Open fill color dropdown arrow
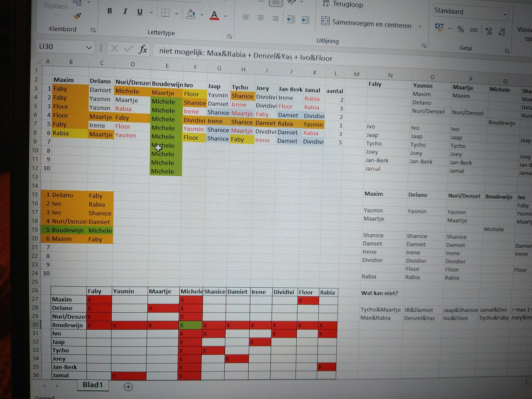The height and width of the screenshot is (399, 532). coord(202,15)
